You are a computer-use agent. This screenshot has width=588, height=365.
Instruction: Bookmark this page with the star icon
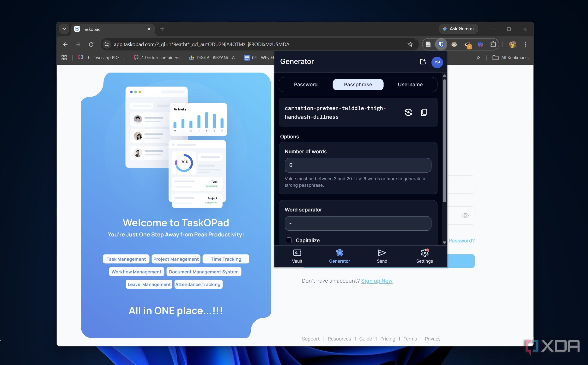[410, 44]
